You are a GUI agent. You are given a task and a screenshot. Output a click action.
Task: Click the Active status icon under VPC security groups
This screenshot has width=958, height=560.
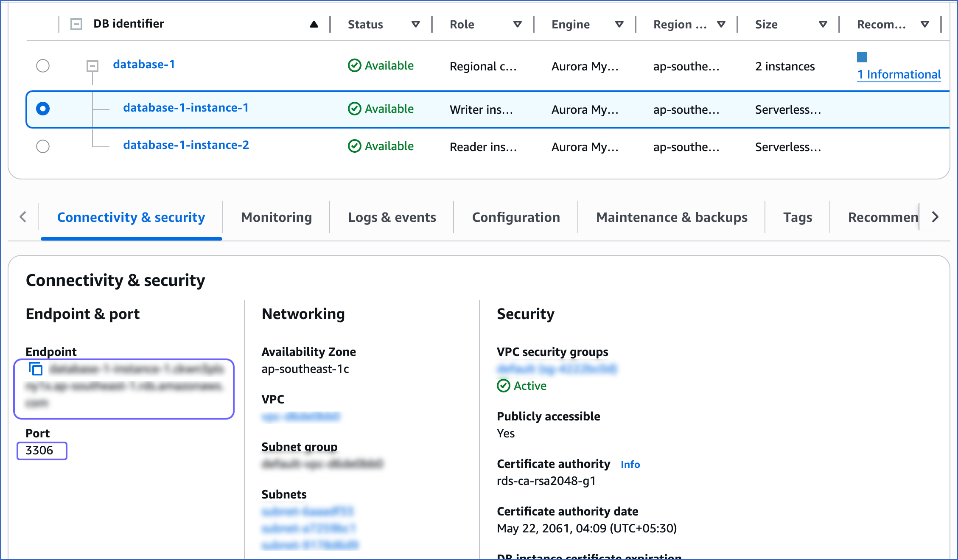[503, 386]
